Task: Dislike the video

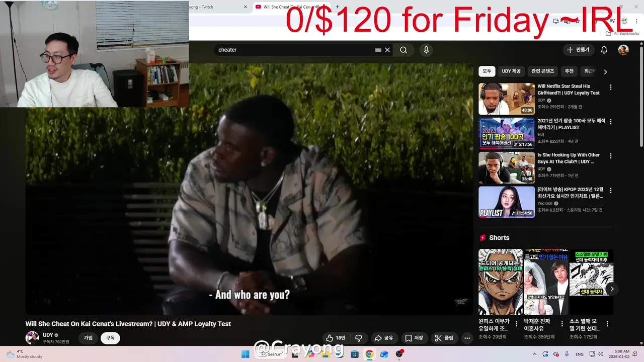Action: click(x=359, y=338)
